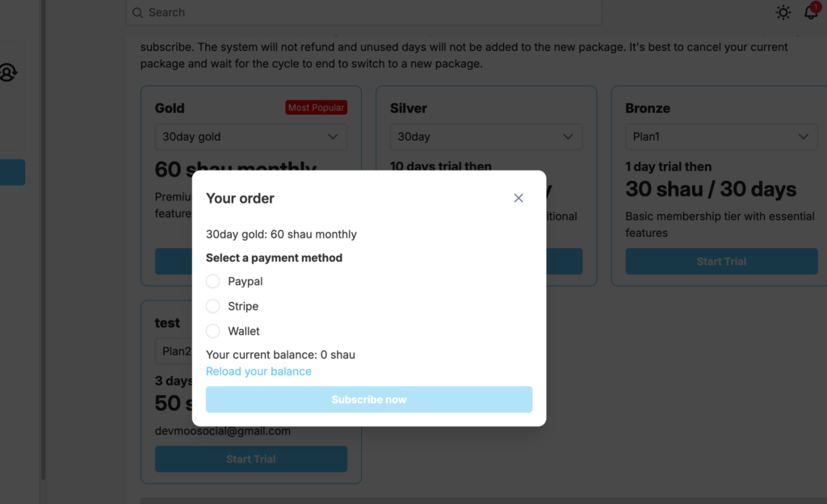
Task: Focus the Search input field
Action: tap(363, 13)
